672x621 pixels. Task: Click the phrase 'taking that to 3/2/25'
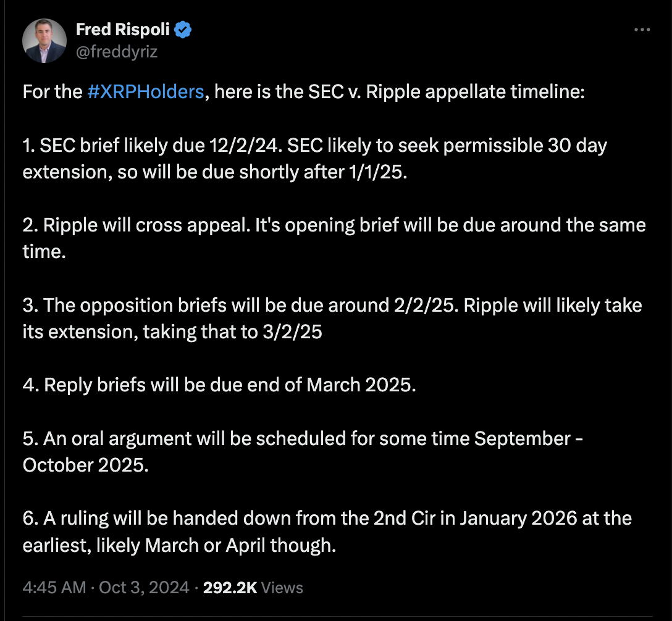(232, 332)
